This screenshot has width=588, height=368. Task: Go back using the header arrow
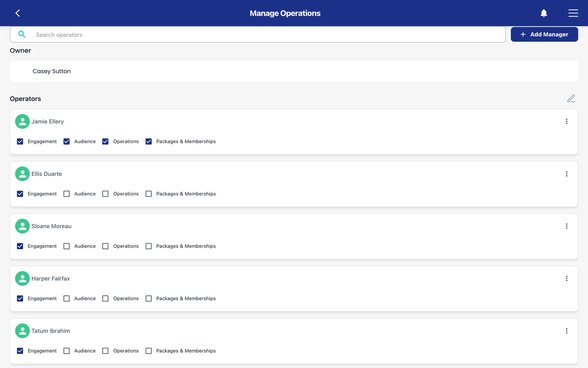[x=18, y=13]
